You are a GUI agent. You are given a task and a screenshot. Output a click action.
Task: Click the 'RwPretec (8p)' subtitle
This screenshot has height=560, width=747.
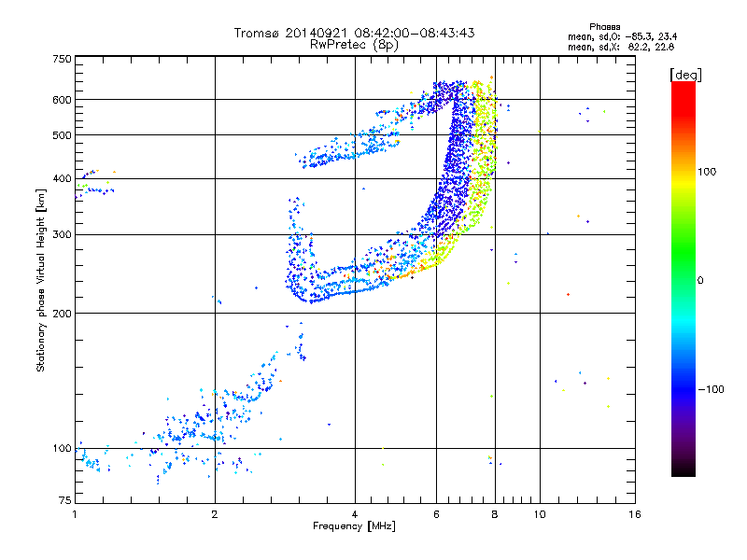pyautogui.click(x=354, y=45)
